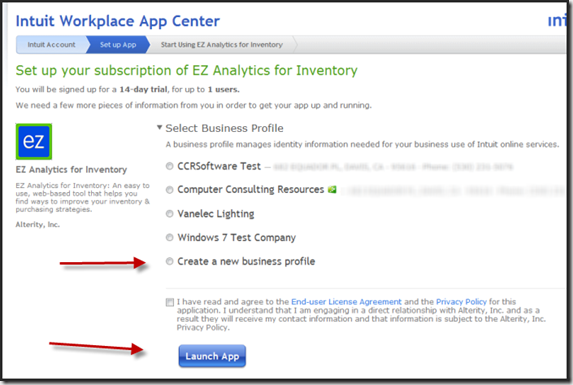
Task: Select Create a new business profile radio button
Action: point(169,261)
